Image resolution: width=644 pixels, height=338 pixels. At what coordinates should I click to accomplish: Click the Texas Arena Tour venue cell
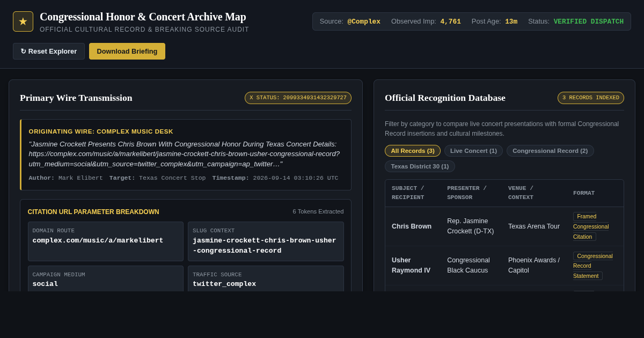point(534,226)
